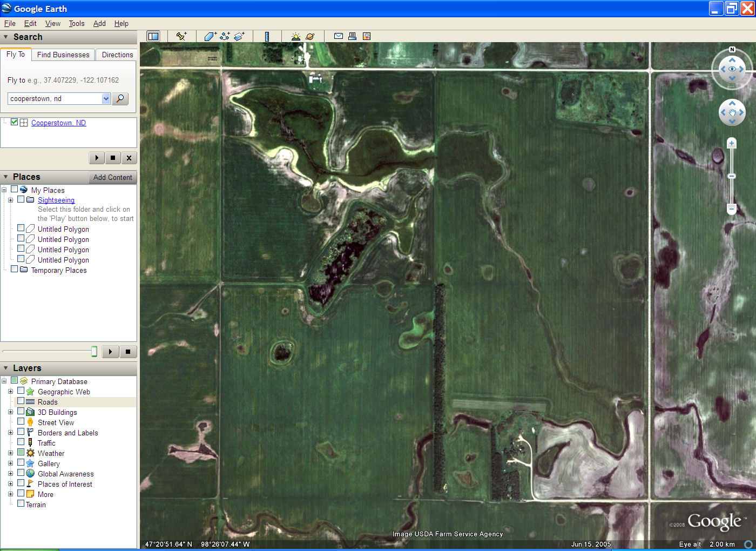Click the Print icon in toolbar
756x551 pixels.
(x=352, y=36)
